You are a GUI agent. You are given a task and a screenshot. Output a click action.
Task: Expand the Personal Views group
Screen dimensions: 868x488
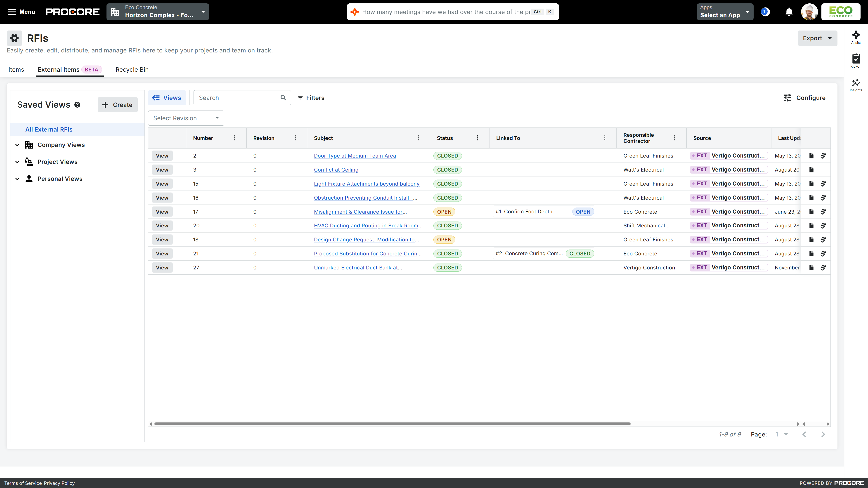(x=17, y=179)
